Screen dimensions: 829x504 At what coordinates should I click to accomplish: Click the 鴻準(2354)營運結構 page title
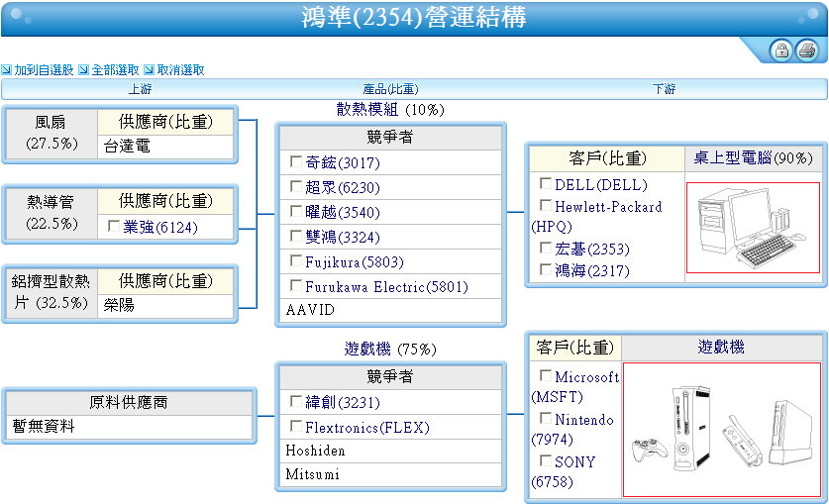[414, 18]
